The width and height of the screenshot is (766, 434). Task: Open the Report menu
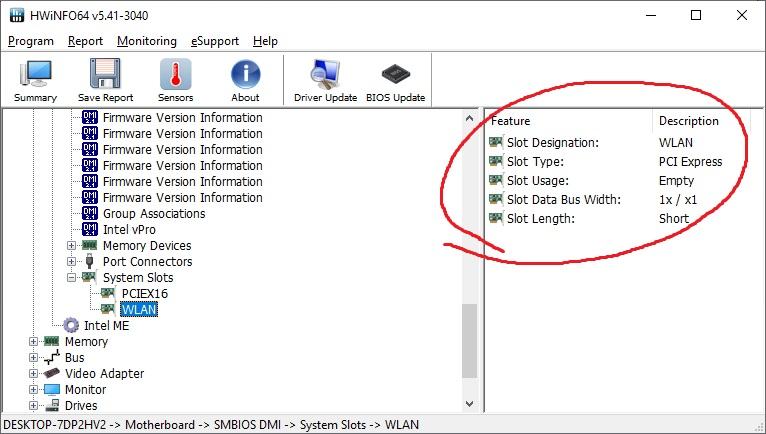[x=85, y=41]
